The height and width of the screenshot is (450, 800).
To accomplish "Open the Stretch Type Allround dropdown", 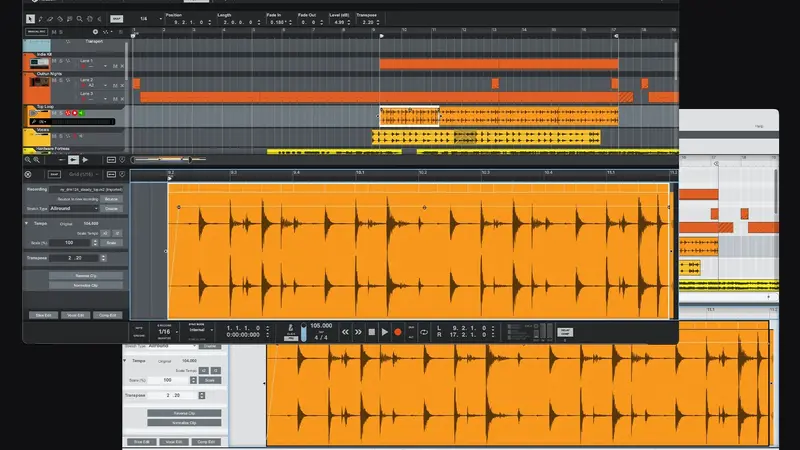I will [74, 209].
